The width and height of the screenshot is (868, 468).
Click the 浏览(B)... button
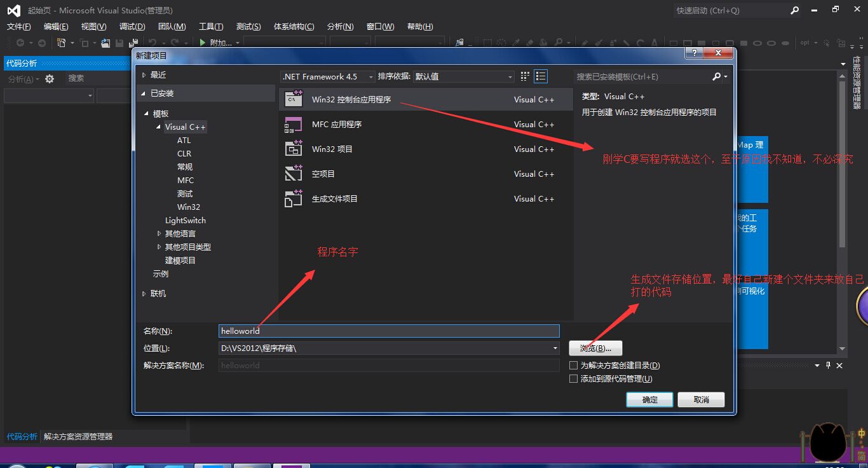click(595, 348)
